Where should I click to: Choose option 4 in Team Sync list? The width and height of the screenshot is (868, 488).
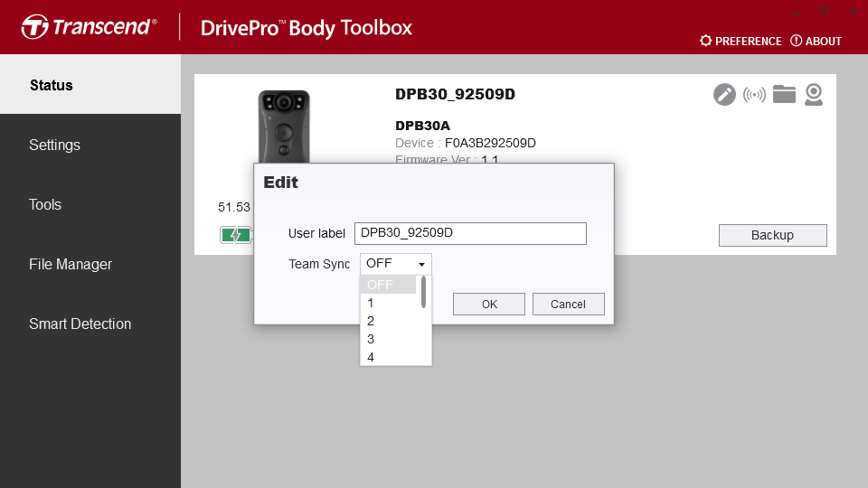pyautogui.click(x=388, y=357)
